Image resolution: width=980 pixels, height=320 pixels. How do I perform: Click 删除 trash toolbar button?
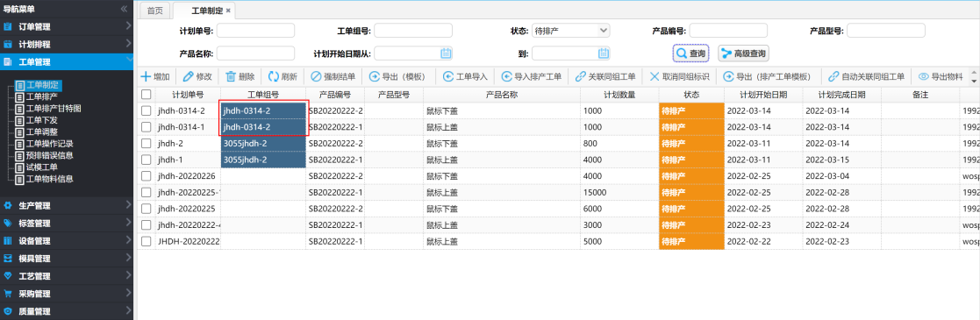pyautogui.click(x=240, y=77)
